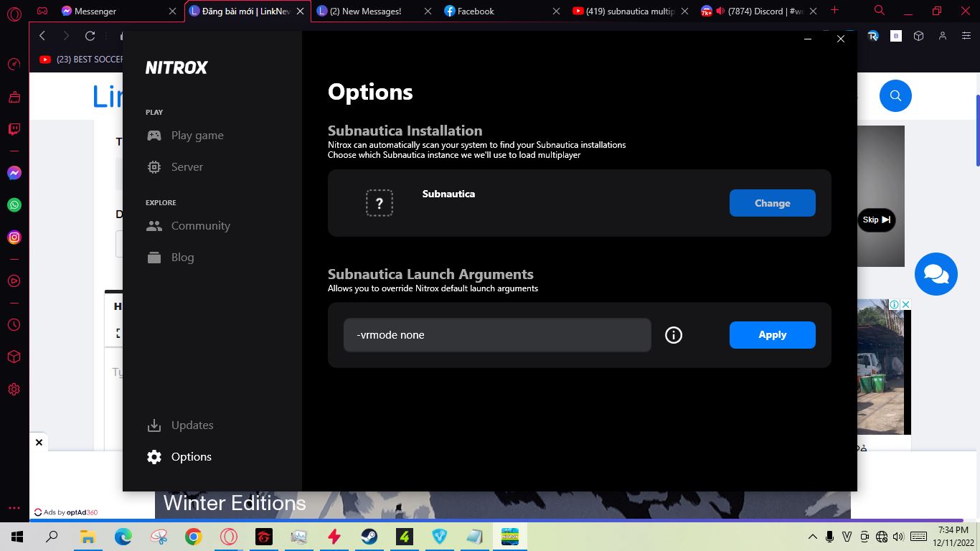Image resolution: width=980 pixels, height=551 pixels.
Task: Open the Blog section icon
Action: coord(154,257)
